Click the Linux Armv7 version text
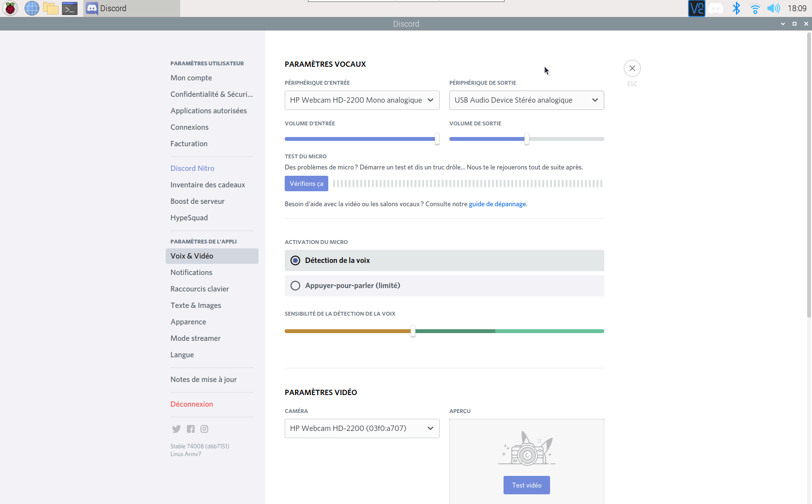Screen dimensions: 812x504 [186, 454]
